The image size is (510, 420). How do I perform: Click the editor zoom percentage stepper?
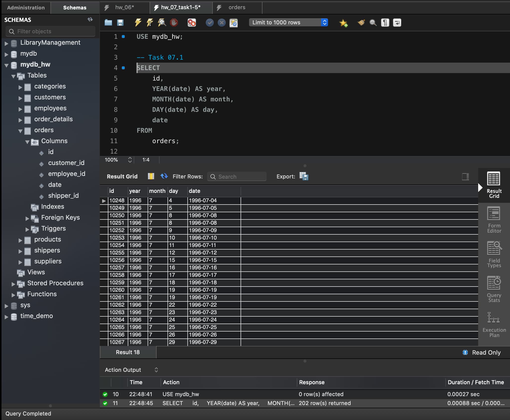click(x=130, y=160)
